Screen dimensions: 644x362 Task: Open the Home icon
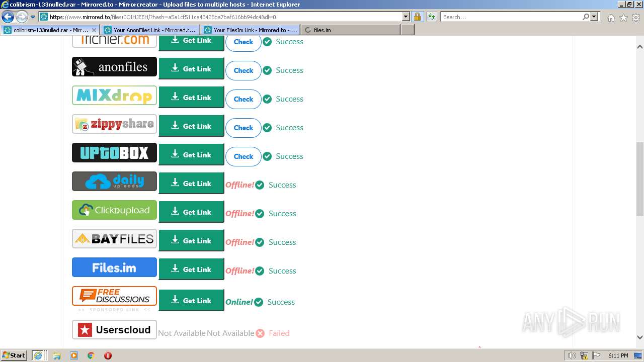[611, 18]
